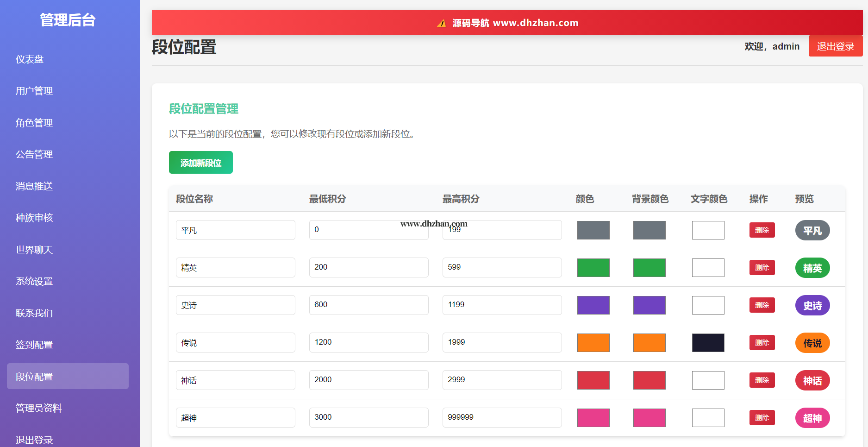Click the 最高积分 field showing 999999
Screen dimensions: 868x447
[502, 418]
